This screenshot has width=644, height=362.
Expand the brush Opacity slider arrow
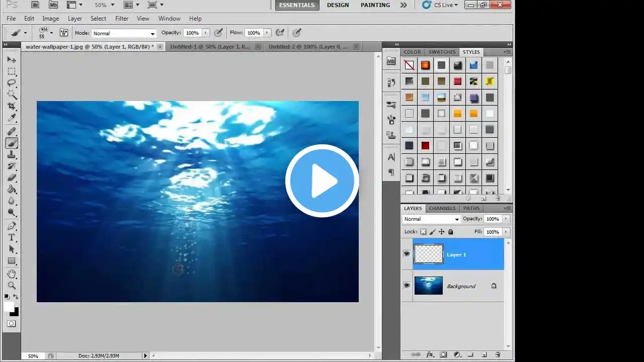(x=205, y=33)
